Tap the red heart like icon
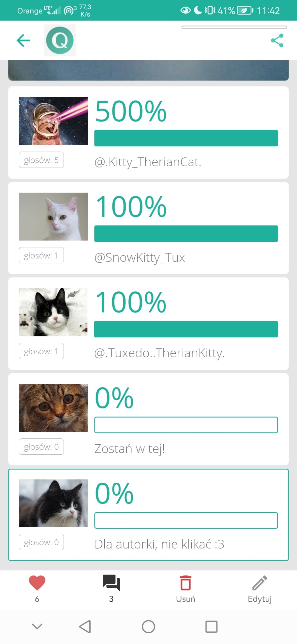The width and height of the screenshot is (297, 644). (x=37, y=583)
